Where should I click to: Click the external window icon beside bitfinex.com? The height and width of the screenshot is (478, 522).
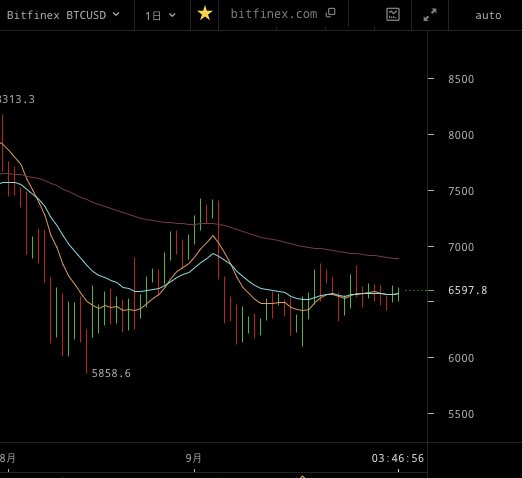[x=330, y=13]
